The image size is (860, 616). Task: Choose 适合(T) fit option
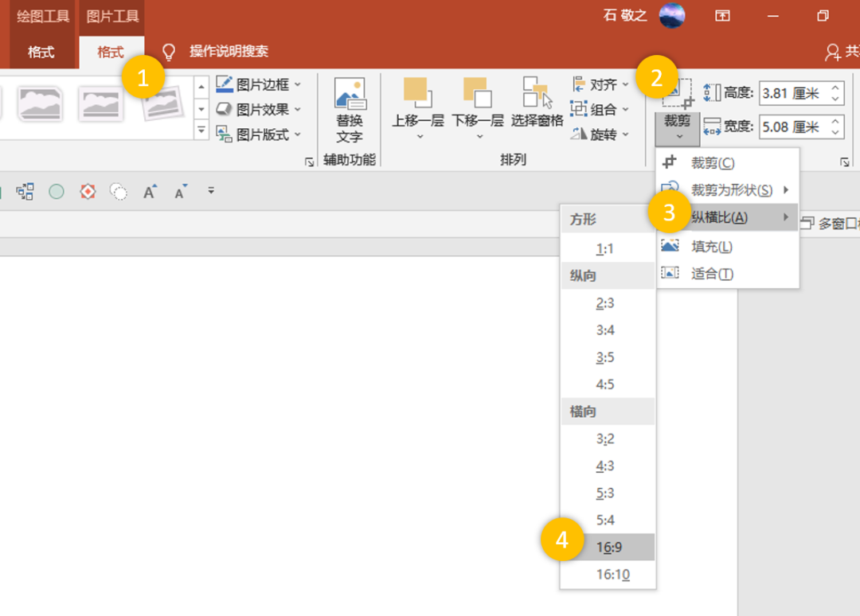(727, 274)
